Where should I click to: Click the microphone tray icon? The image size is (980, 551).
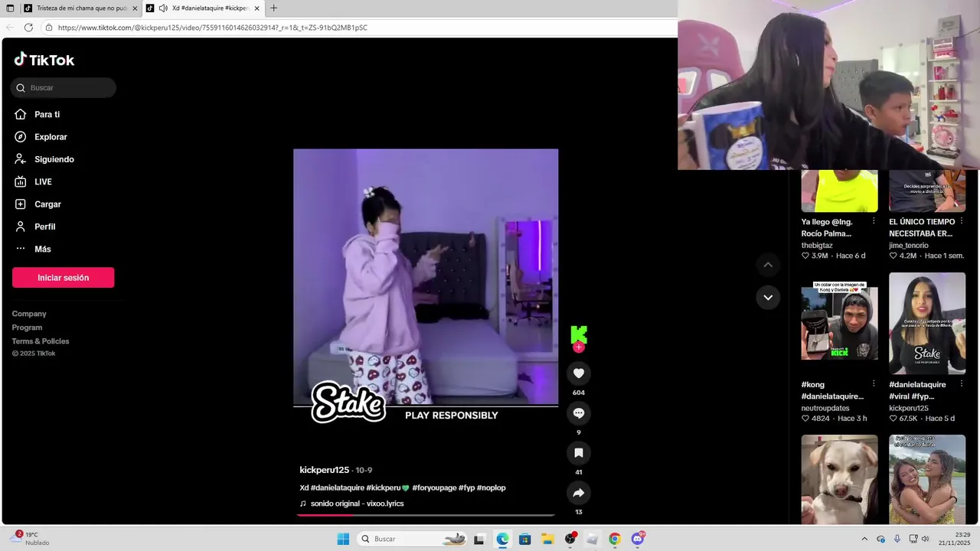[897, 540]
